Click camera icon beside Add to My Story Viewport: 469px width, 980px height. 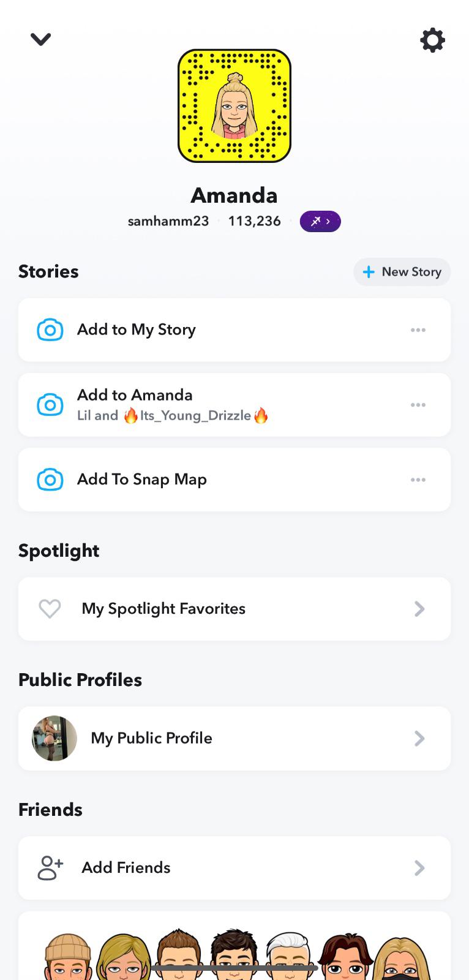(x=50, y=330)
